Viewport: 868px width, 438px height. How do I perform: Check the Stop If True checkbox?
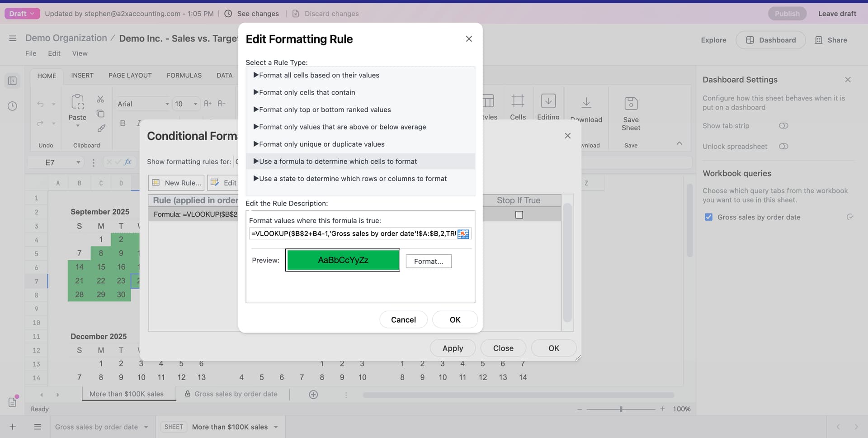[x=519, y=215]
